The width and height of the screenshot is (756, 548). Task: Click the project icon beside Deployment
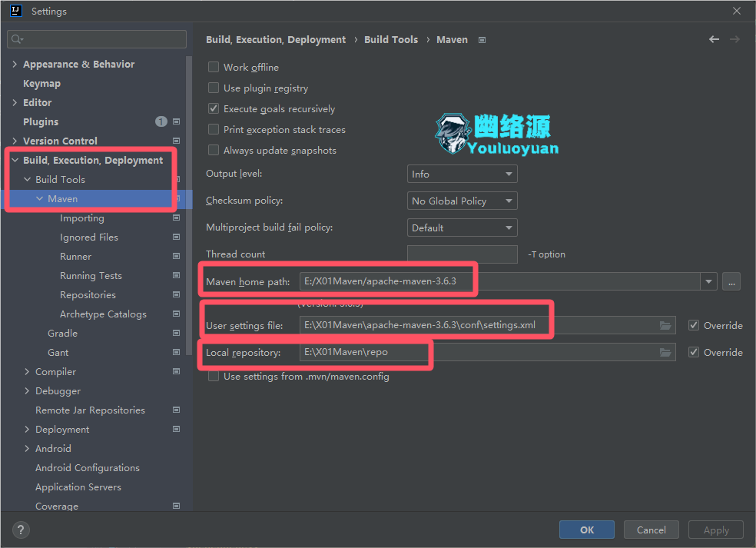point(177,430)
